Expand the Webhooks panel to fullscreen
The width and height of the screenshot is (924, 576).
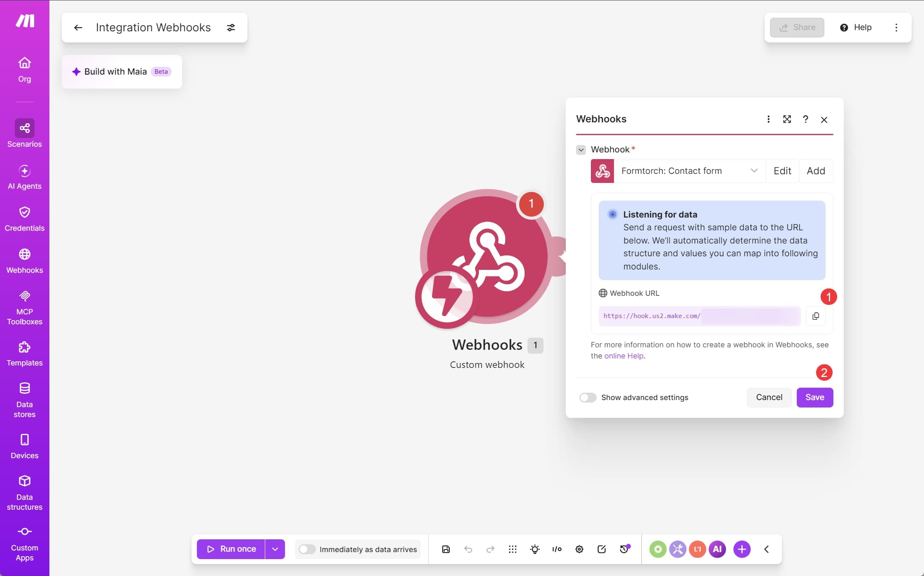click(x=787, y=119)
